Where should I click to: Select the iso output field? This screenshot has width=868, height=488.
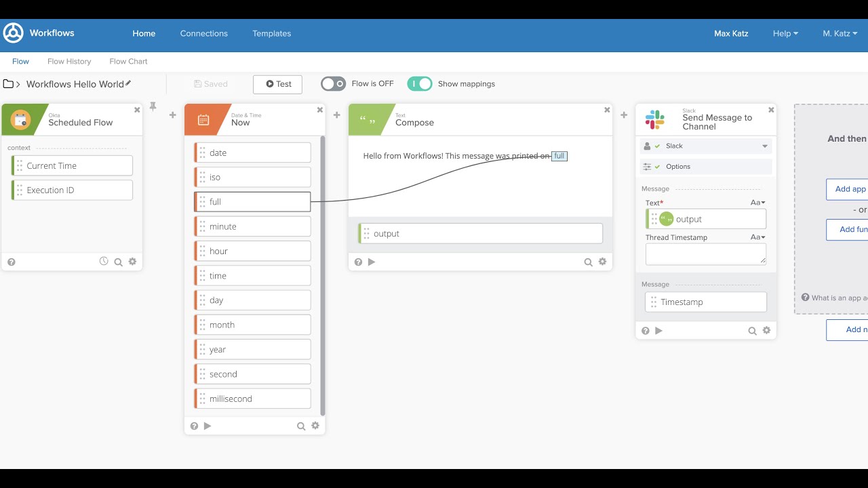(252, 177)
